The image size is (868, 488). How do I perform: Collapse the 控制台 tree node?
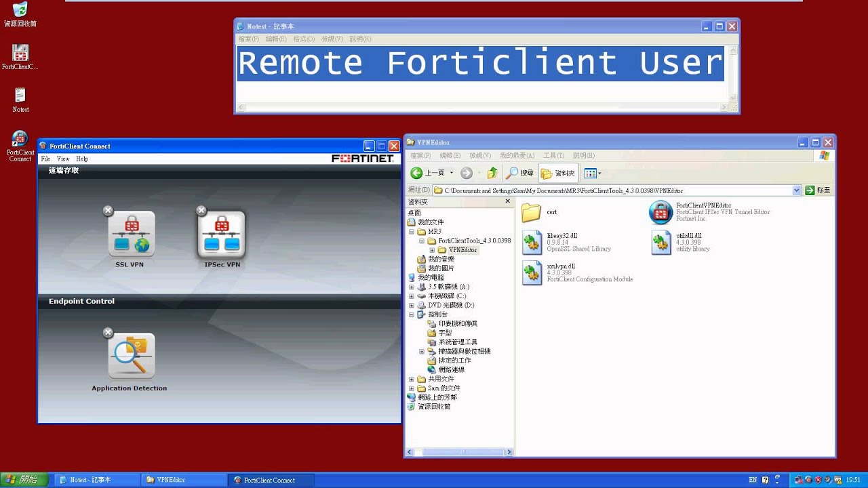tap(411, 315)
